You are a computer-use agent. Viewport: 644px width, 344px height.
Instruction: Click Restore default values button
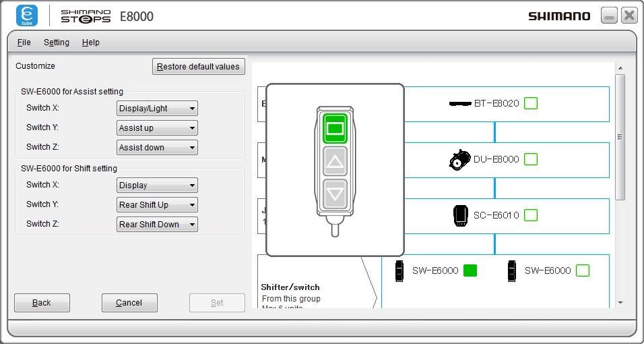click(198, 67)
